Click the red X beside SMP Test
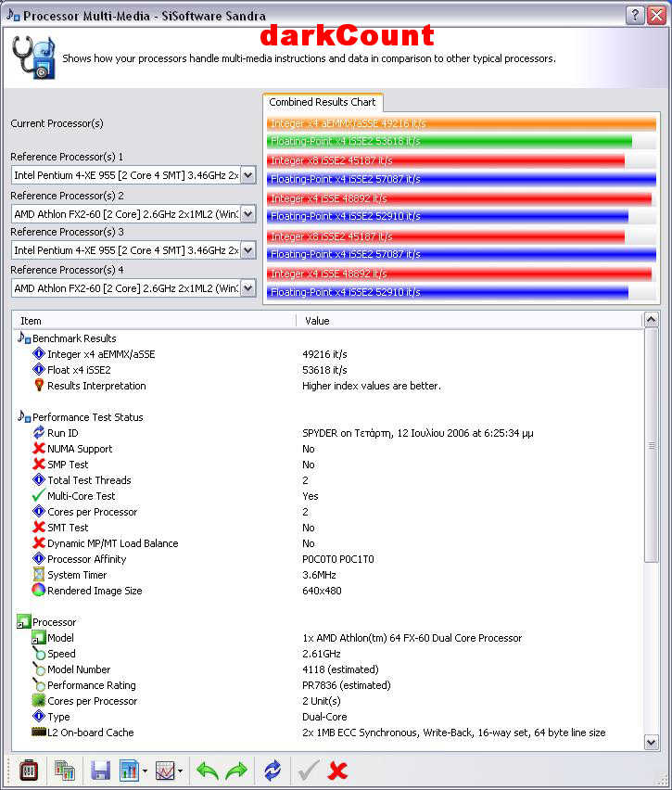Image resolution: width=672 pixels, height=790 pixels. [39, 464]
